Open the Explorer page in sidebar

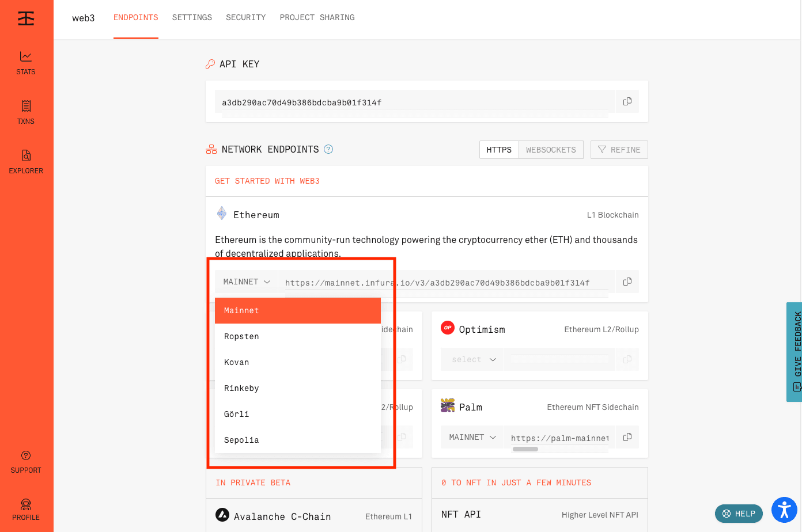(x=26, y=162)
